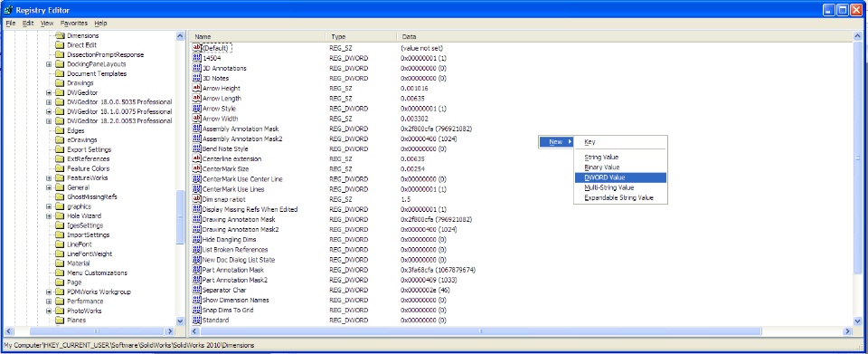The image size is (868, 354).
Task: Click the Part Annotation Mask icon
Action: tap(196, 270)
